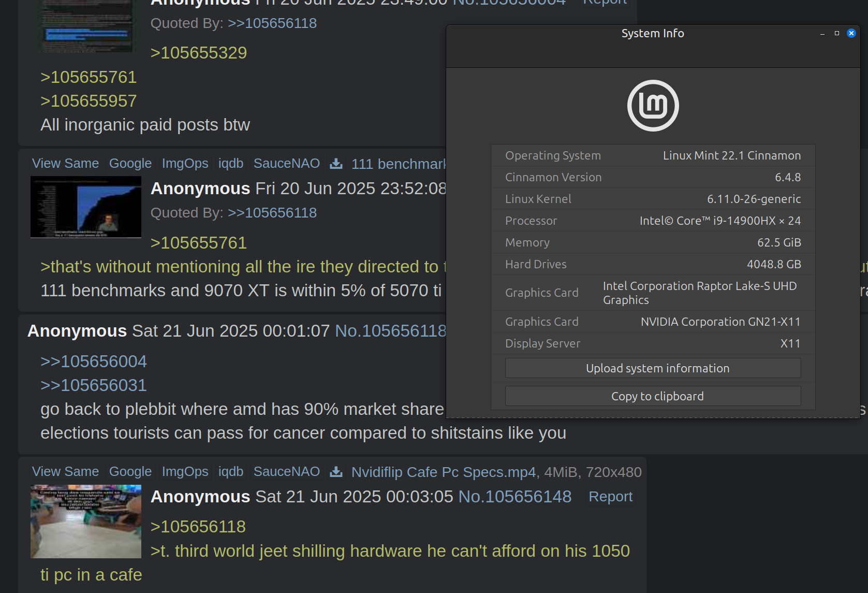This screenshot has width=868, height=593.
Task: Download the 111 benchmarks image file
Action: point(336,164)
